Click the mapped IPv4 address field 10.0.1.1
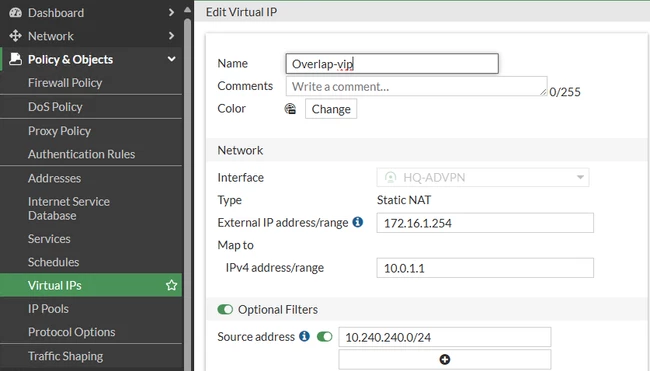This screenshot has width=650, height=371. click(x=485, y=268)
